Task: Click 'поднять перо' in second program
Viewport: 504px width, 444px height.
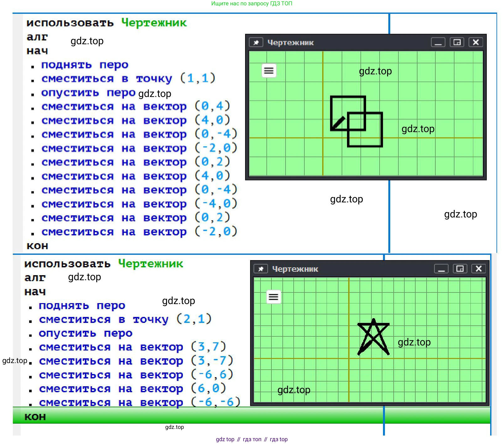Action: 82,306
